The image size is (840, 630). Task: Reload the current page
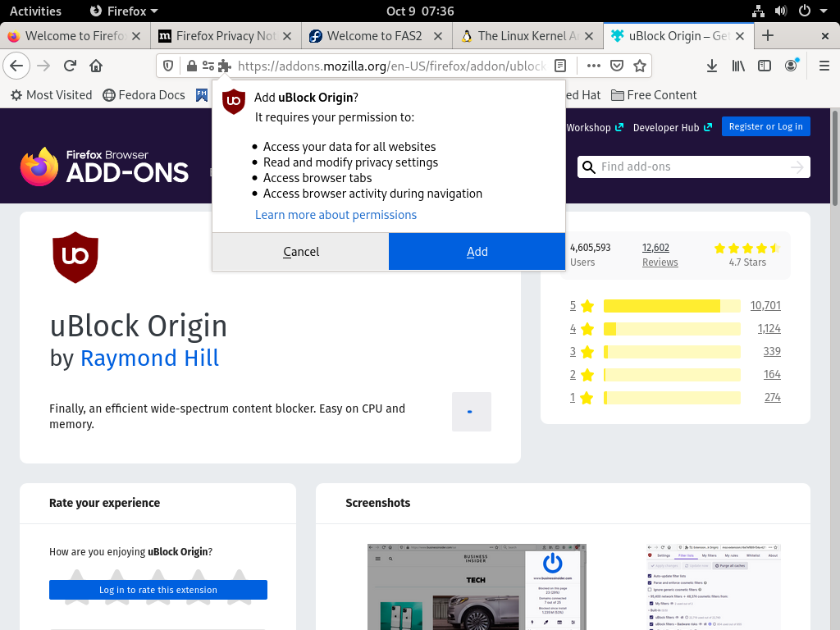[x=70, y=66]
